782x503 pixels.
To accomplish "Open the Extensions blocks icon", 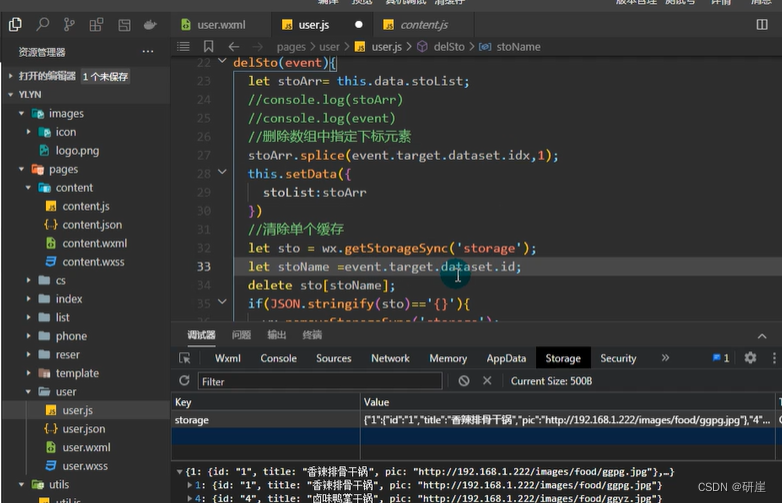I will click(96, 24).
